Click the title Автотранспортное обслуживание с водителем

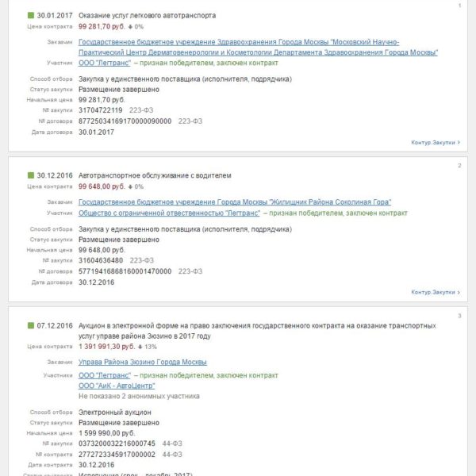[155, 175]
